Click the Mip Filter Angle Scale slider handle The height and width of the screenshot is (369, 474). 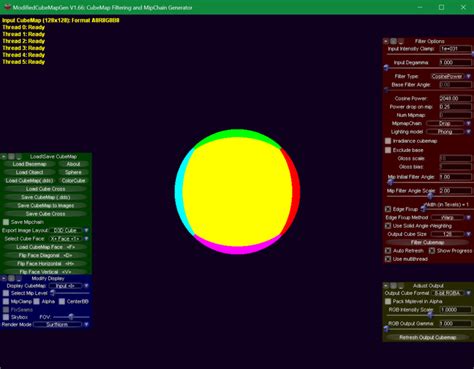pyautogui.click(x=431, y=196)
